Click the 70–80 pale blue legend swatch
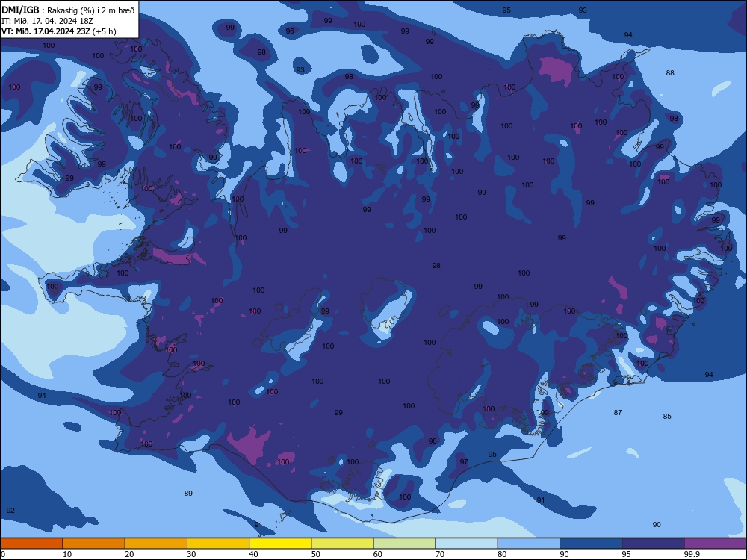Viewport: 747px width, 560px height. point(466,544)
